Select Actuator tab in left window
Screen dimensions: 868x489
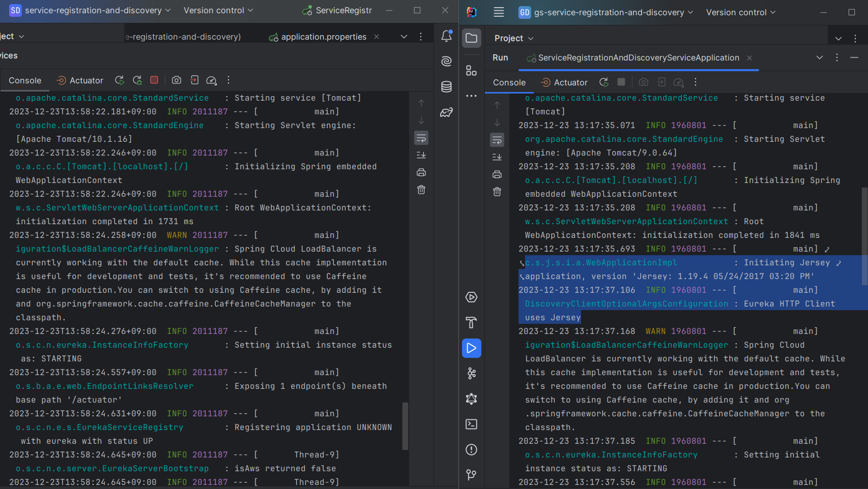[x=80, y=80]
